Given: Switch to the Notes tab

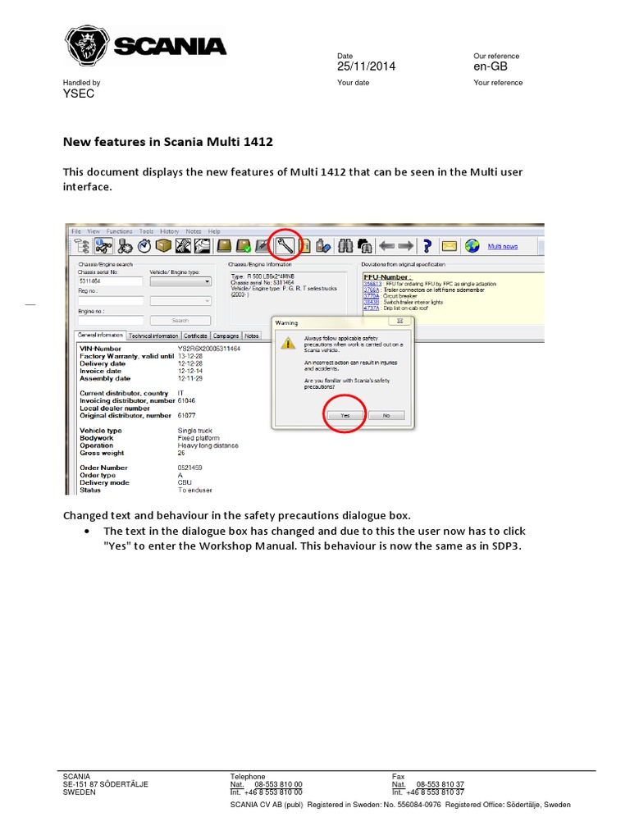Looking at the screenshot, I should tap(251, 336).
